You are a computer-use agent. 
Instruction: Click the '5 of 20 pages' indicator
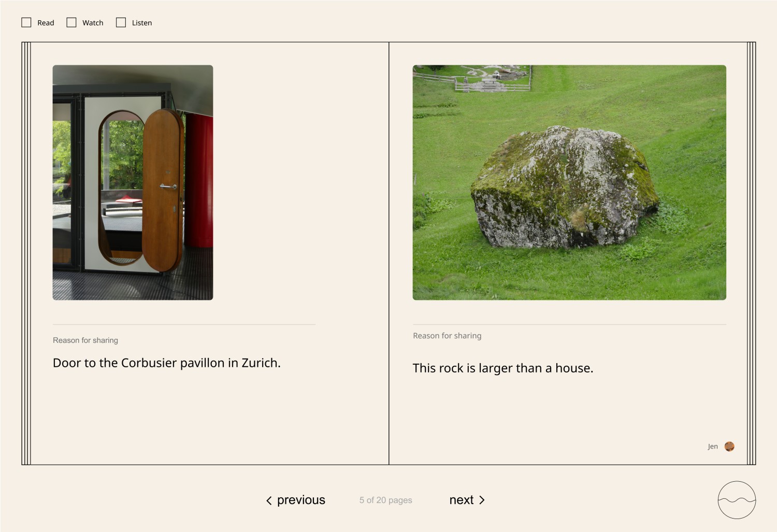pyautogui.click(x=386, y=500)
